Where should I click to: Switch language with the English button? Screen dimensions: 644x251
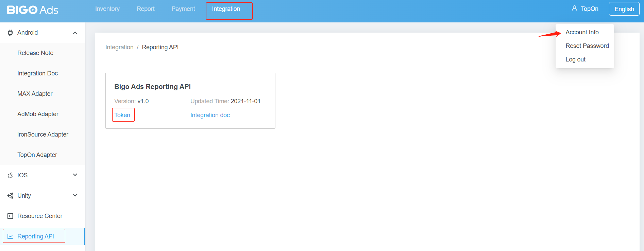[624, 9]
